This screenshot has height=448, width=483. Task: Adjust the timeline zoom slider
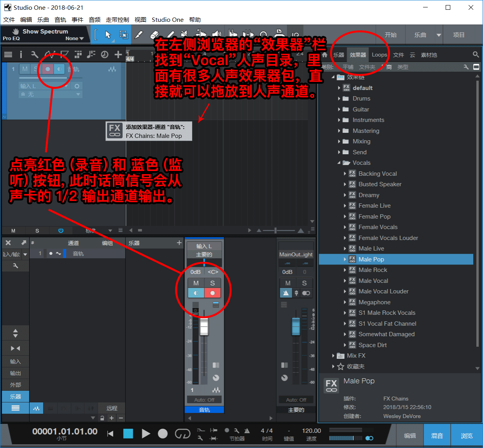pyautogui.click(x=275, y=230)
